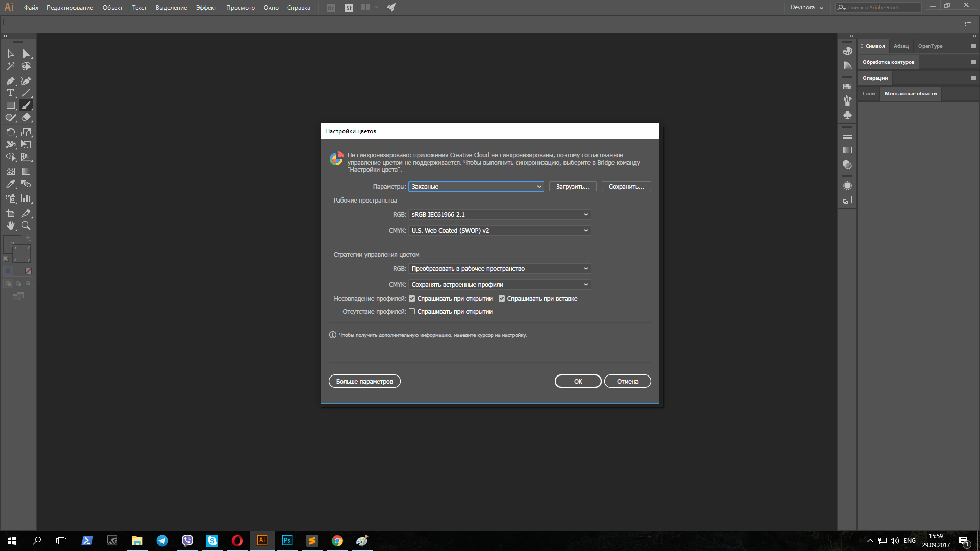
Task: Select the Column Graph tool
Action: (x=26, y=198)
